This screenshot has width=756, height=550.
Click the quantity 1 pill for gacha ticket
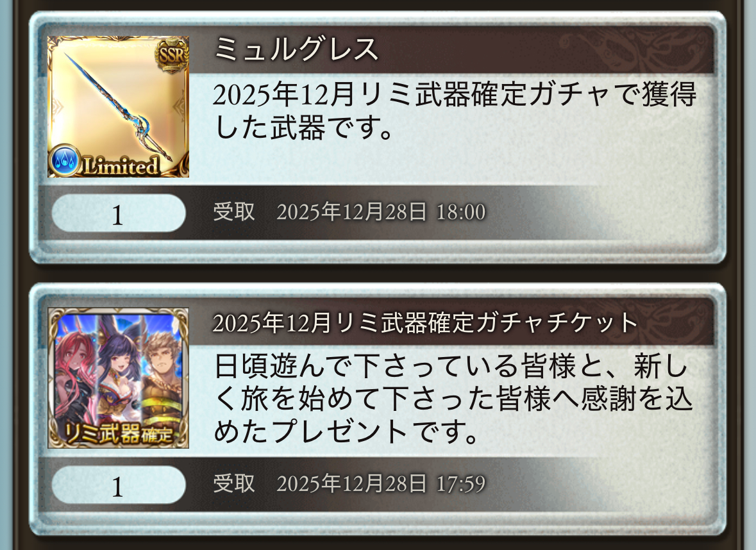[119, 485]
